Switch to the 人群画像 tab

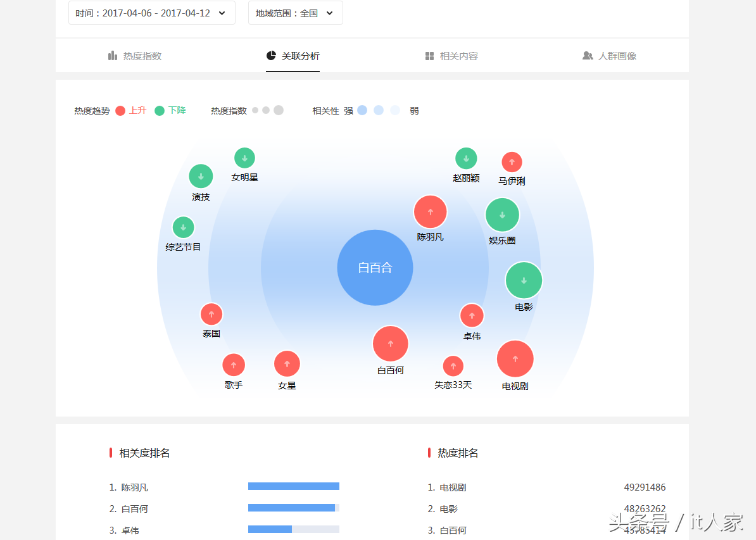609,56
